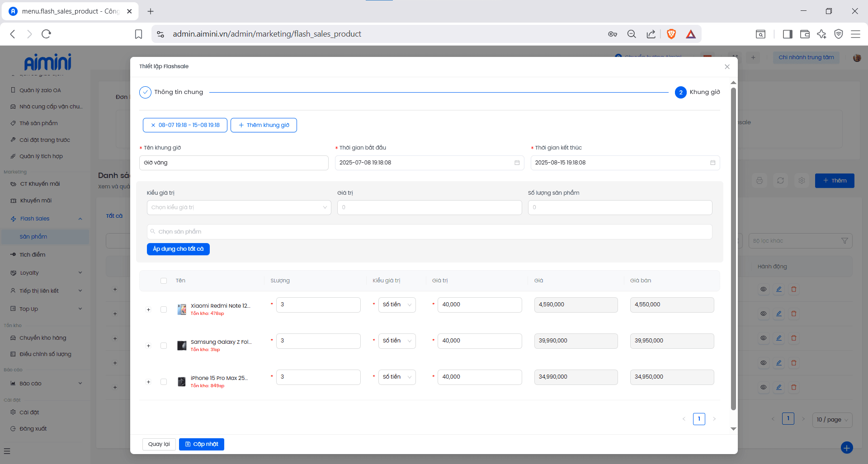868x464 pixels.
Task: Click the iPhone 15 Pro Max thumbnail
Action: point(182,382)
